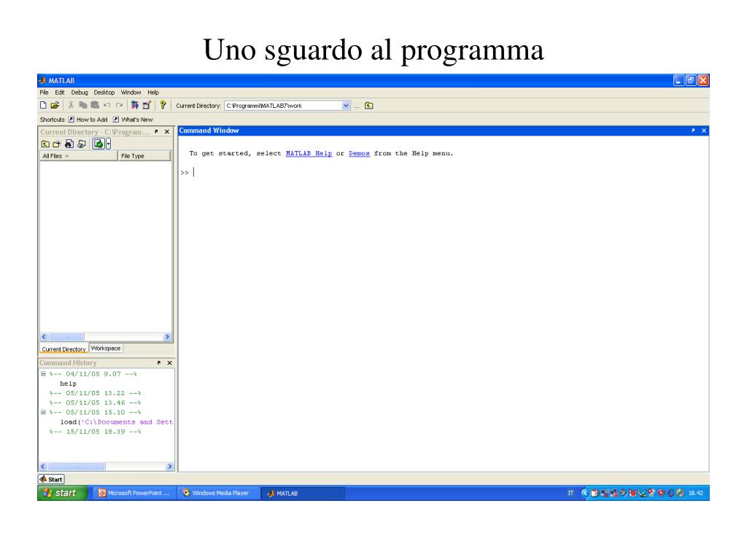
Task: Collapse the 04/11/05 9.07 history session
Action: tap(43, 374)
